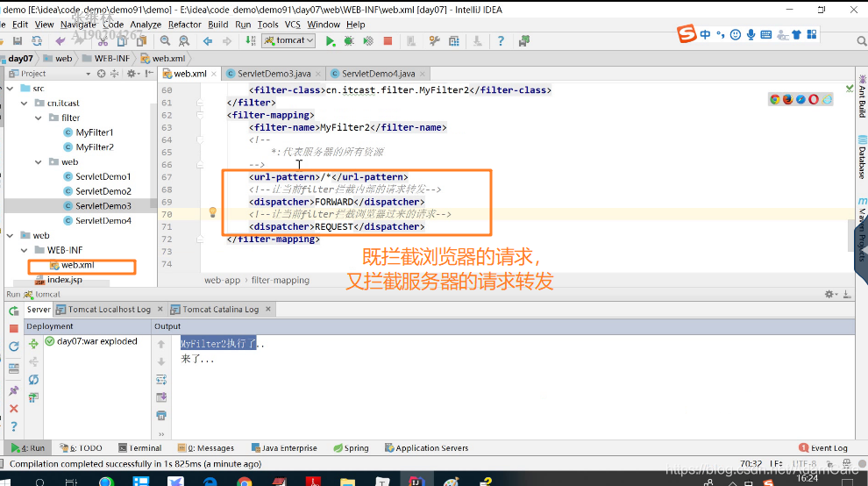Screen dimensions: 868x486
Task: Toggle soft-wrap icon in Output gutter
Action: click(x=161, y=380)
